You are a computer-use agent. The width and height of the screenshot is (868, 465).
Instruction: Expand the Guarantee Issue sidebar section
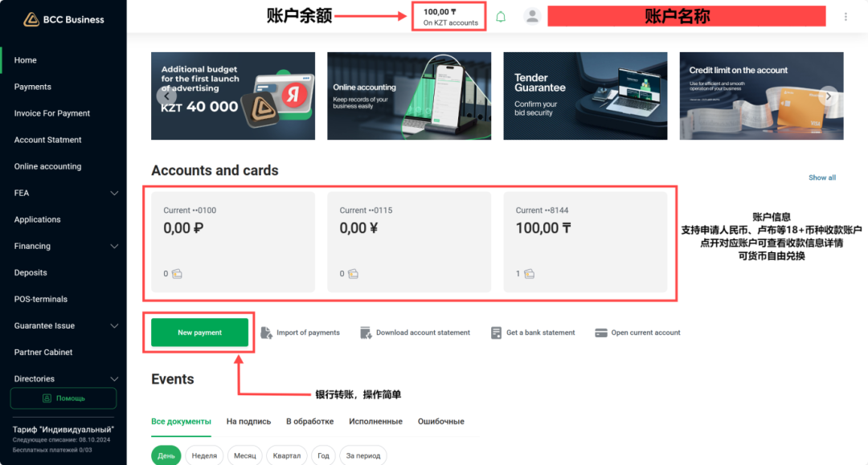click(x=114, y=326)
